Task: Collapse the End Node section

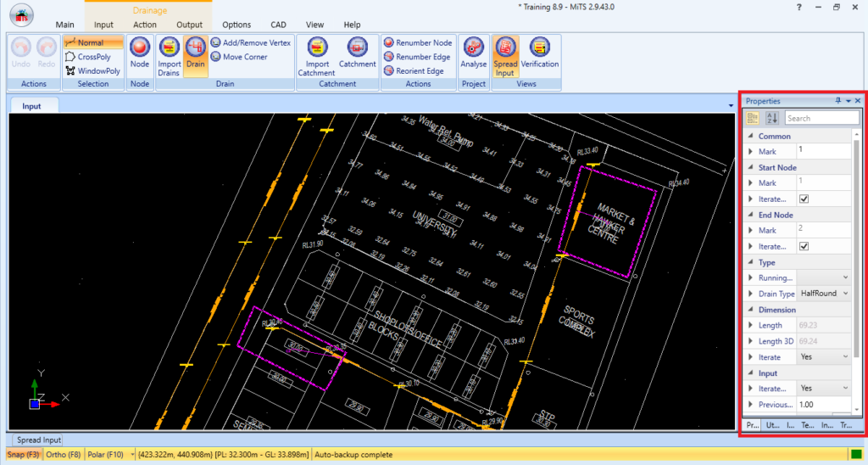Action: click(x=751, y=215)
